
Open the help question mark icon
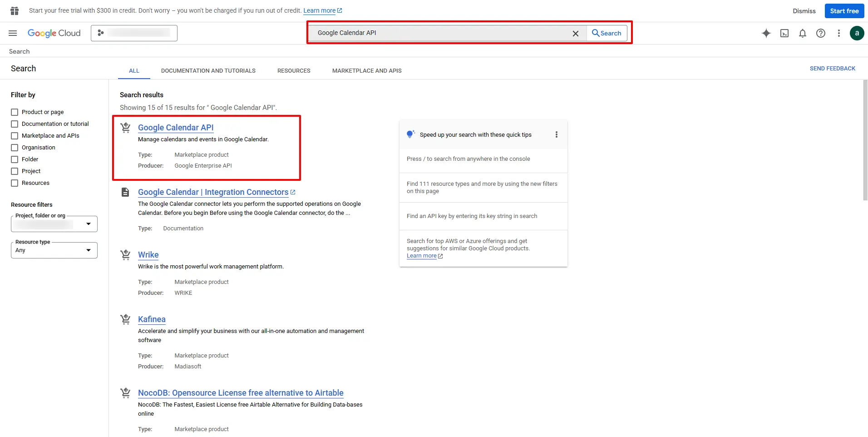pyautogui.click(x=821, y=33)
